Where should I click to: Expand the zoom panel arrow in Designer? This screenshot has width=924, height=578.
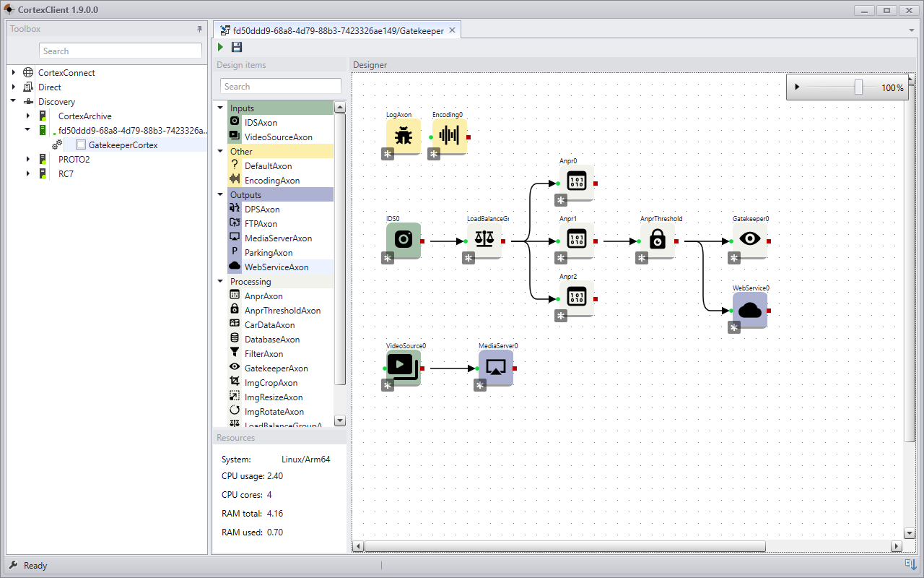(797, 87)
